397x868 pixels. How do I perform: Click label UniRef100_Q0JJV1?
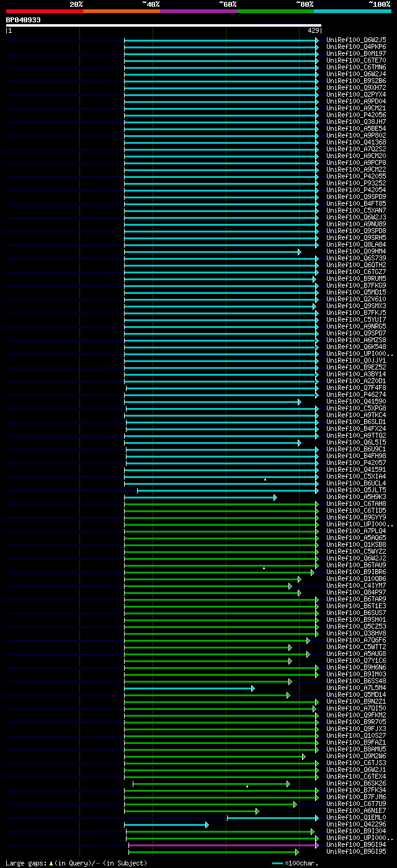click(356, 360)
